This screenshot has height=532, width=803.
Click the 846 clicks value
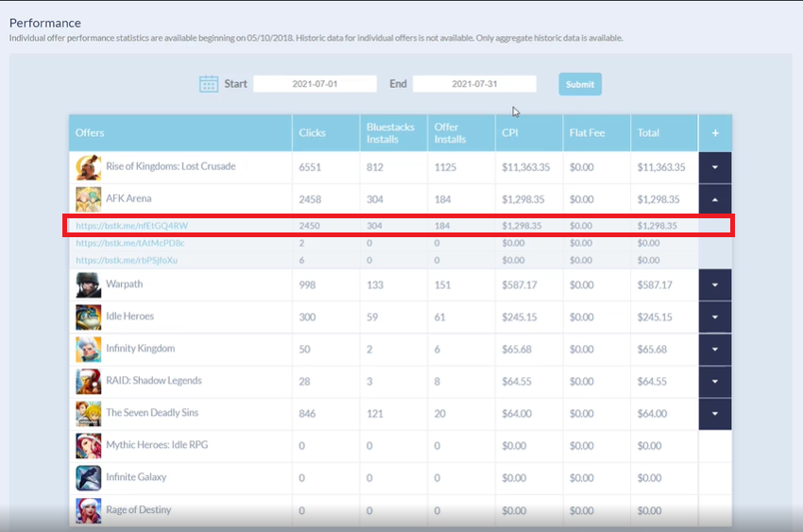click(x=307, y=414)
